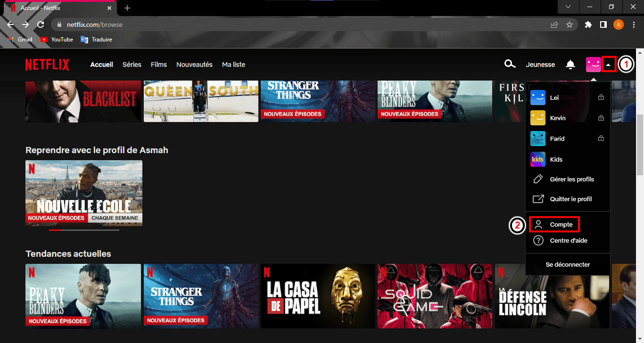Switch to the Kids profile avatar
The image size is (644, 343).
(538, 159)
